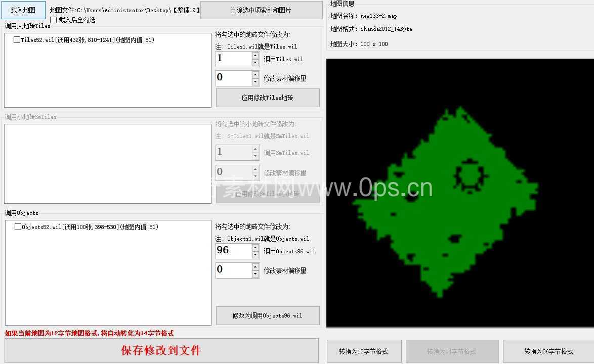Convert map via 转换为12字节格式 button

[x=364, y=351]
